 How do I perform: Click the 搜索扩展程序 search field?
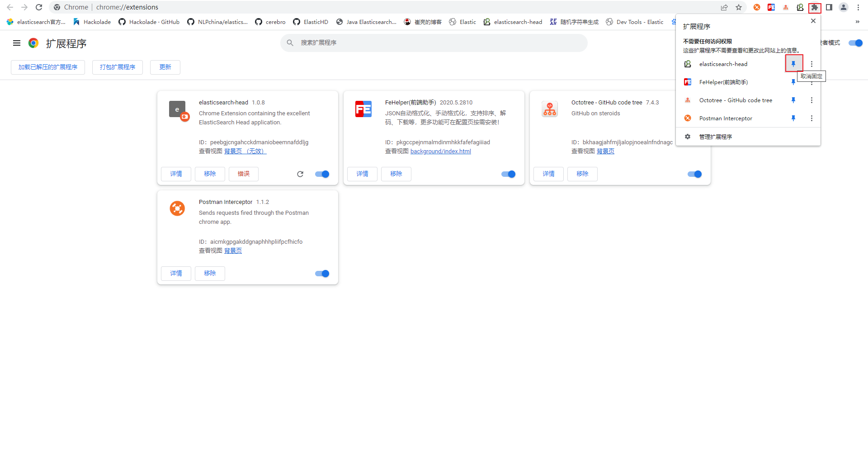(x=434, y=43)
